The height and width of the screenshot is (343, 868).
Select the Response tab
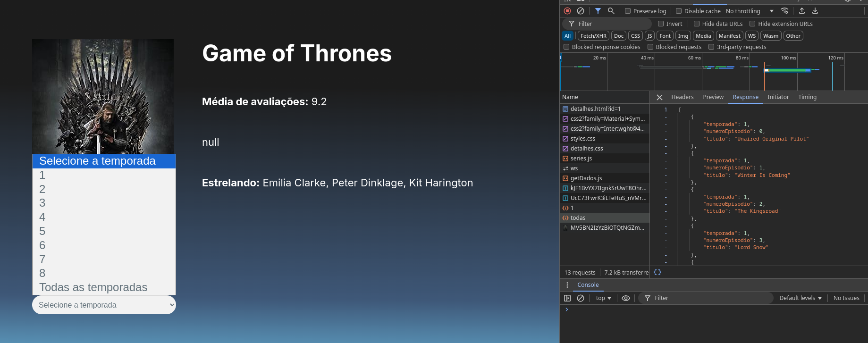(x=746, y=97)
